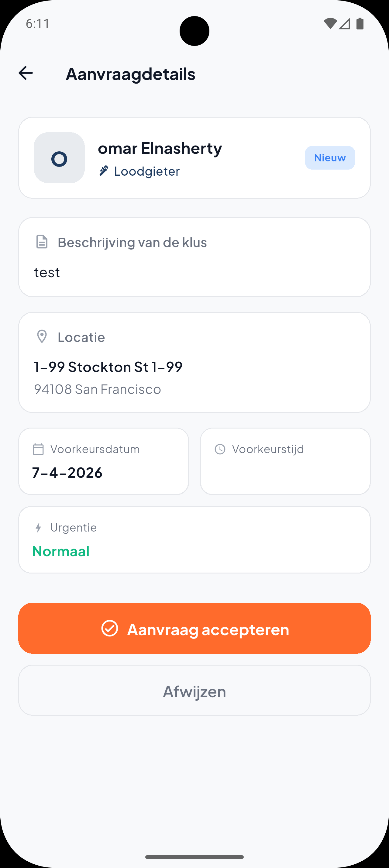Tap the Aanvraagdetails page title
Image resolution: width=389 pixels, height=868 pixels.
point(130,74)
